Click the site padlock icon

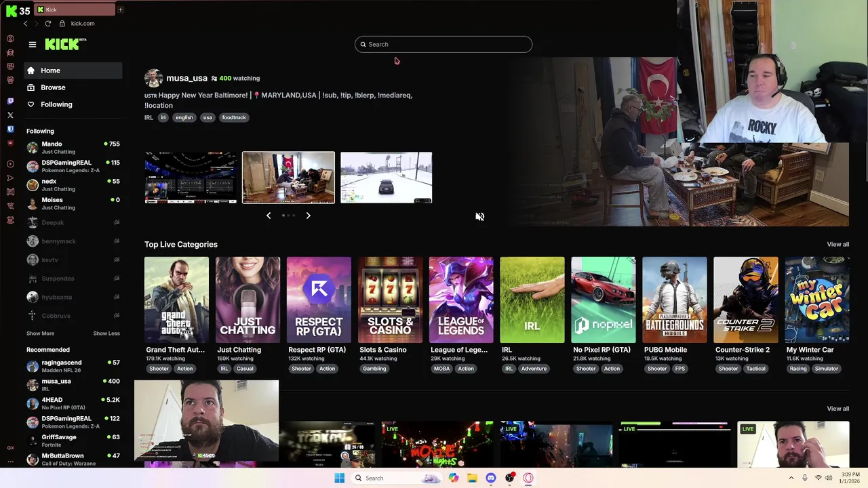click(x=62, y=23)
